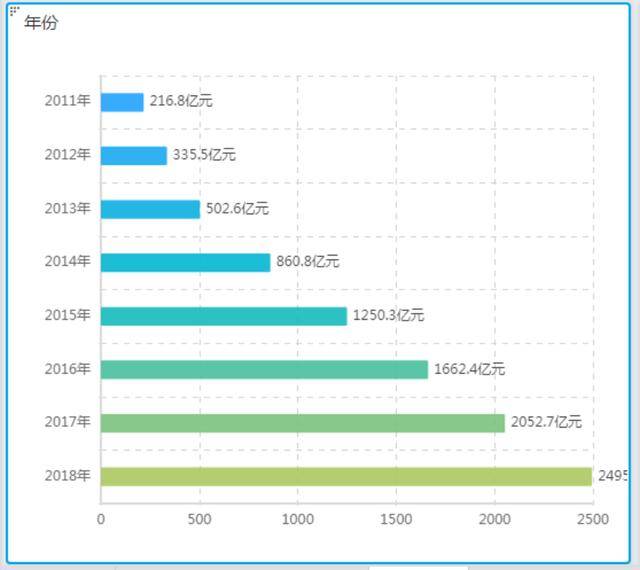Image resolution: width=640 pixels, height=570 pixels.
Task: Click the drag handle icon at chart corner
Action: [14, 10]
